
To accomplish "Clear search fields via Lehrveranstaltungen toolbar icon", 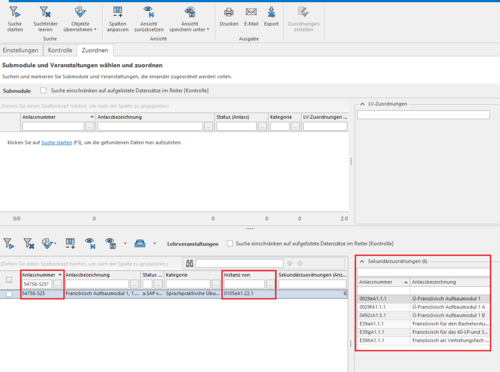I will 29,244.
